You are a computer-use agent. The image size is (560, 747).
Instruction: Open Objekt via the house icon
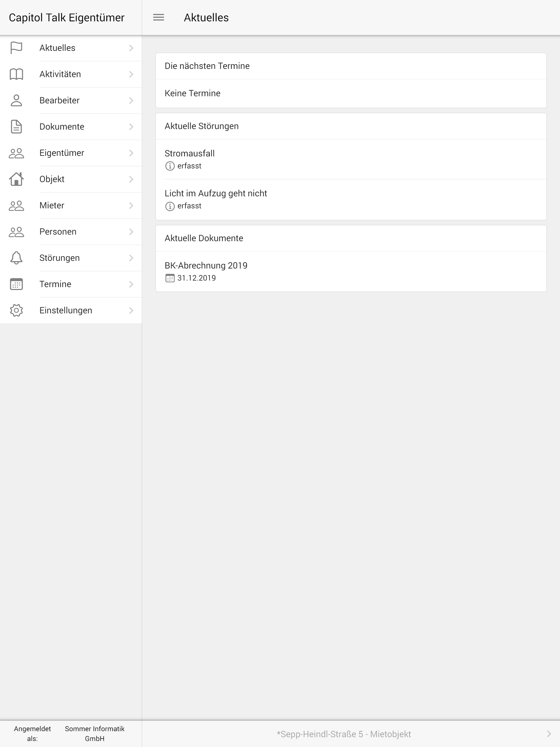(16, 179)
